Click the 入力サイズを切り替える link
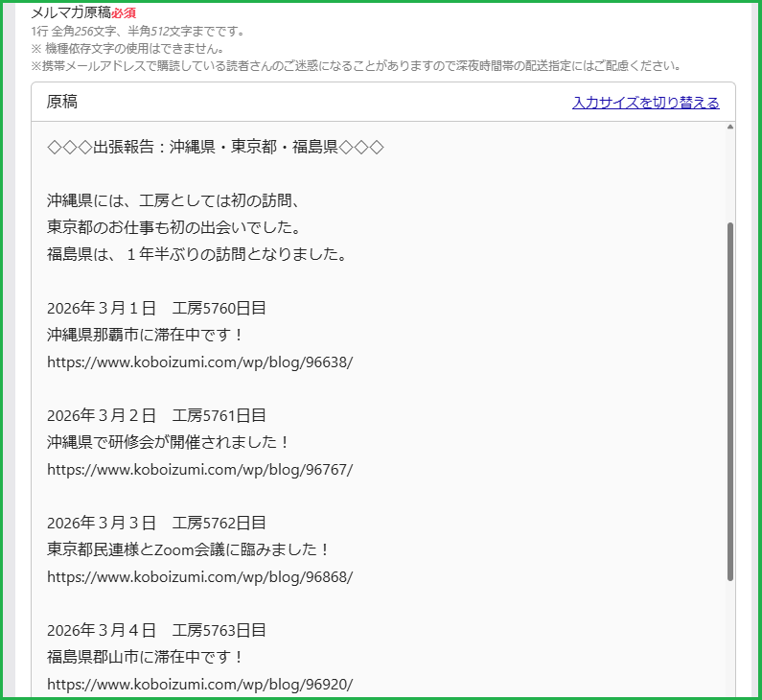The height and width of the screenshot is (700, 762). tap(645, 103)
